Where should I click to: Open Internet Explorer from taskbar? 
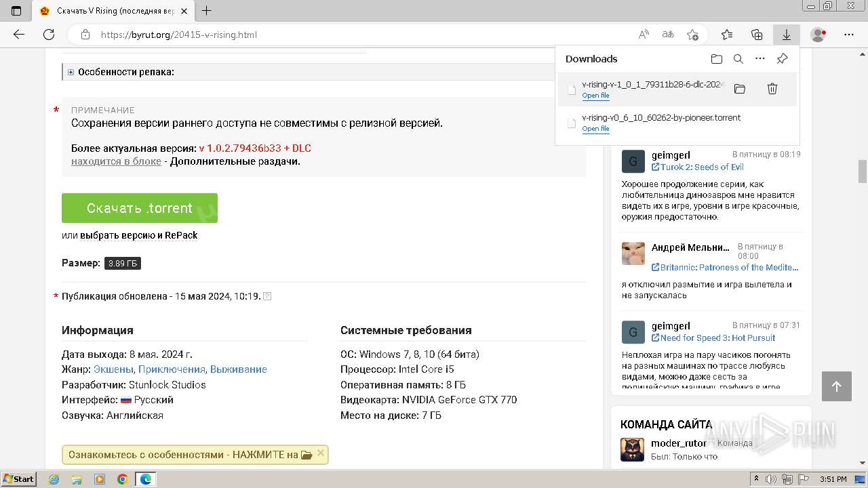point(54,479)
